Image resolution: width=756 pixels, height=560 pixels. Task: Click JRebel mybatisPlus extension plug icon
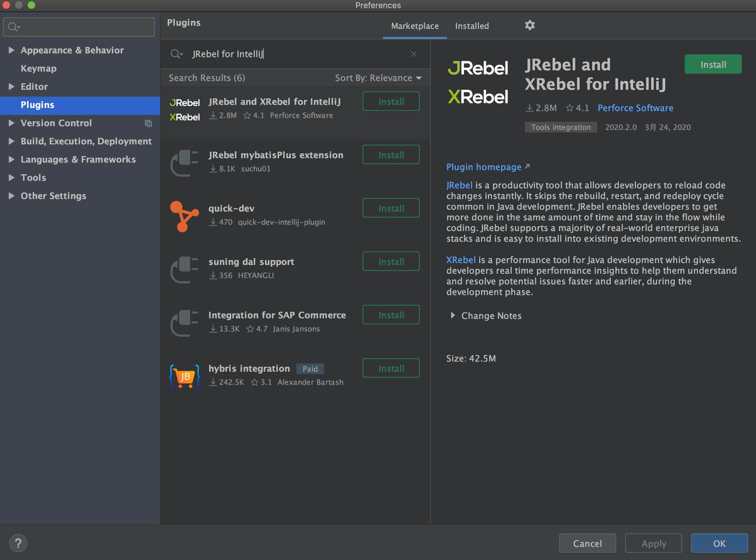pos(184,163)
